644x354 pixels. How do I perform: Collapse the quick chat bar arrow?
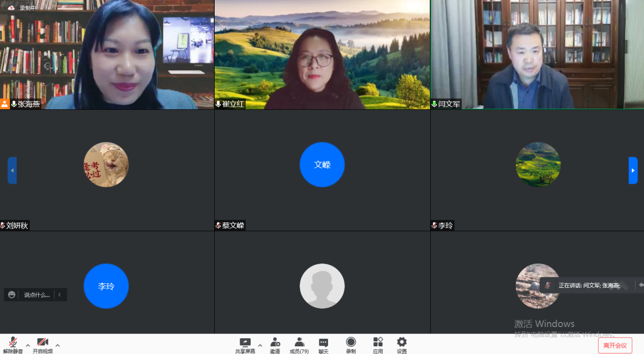point(60,294)
